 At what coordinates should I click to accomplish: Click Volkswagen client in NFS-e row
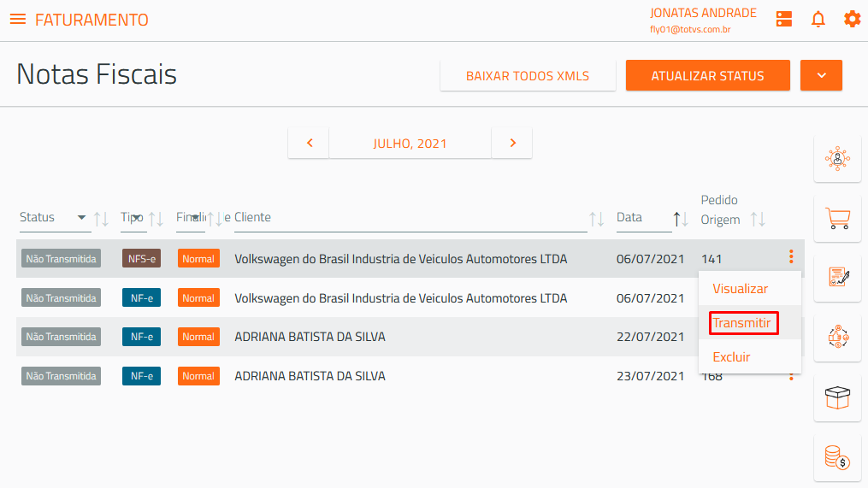click(401, 259)
